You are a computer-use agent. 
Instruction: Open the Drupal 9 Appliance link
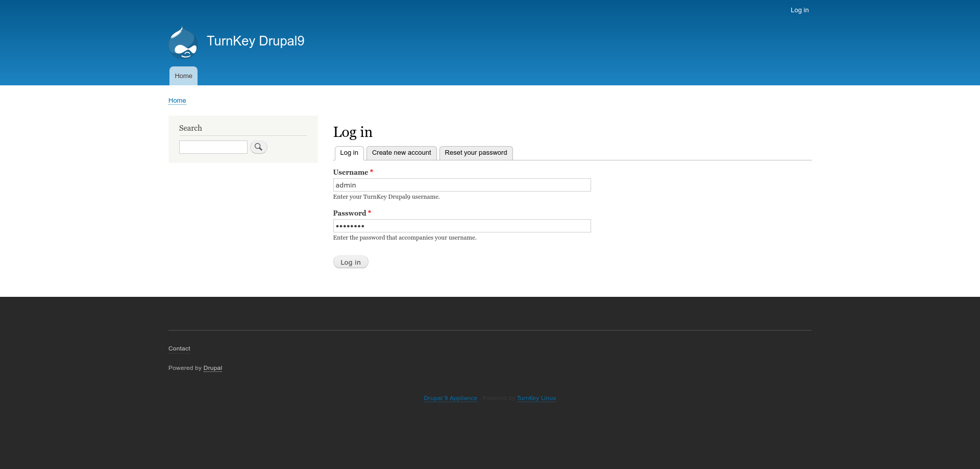450,398
